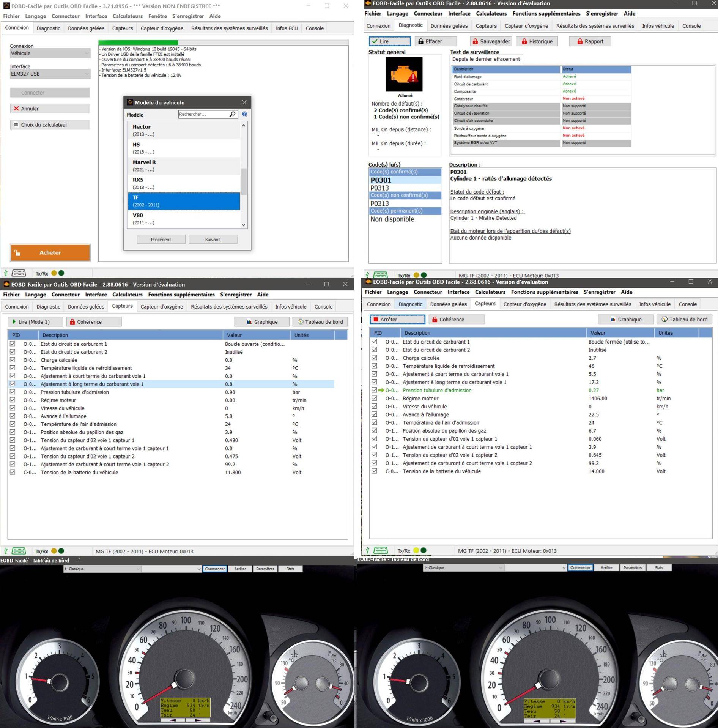Click the red X Annuler button
This screenshot has width=718, height=728.
[50, 109]
